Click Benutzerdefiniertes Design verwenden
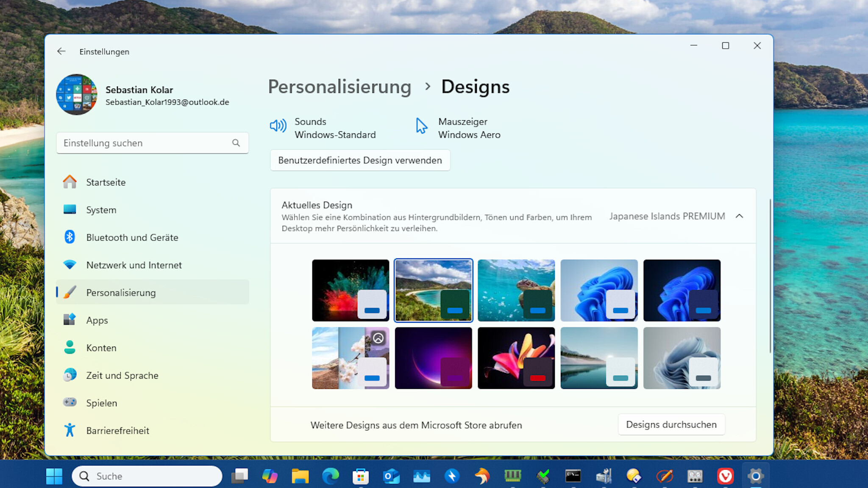This screenshot has height=488, width=868. pos(359,160)
